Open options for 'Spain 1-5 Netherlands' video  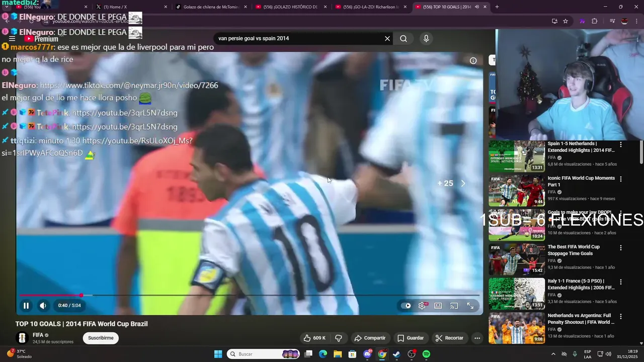pyautogui.click(x=621, y=144)
